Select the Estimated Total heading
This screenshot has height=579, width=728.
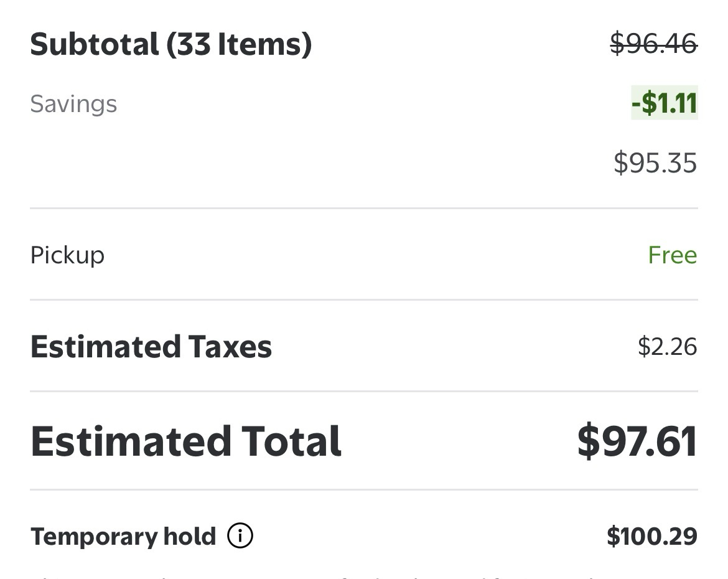pyautogui.click(x=186, y=441)
